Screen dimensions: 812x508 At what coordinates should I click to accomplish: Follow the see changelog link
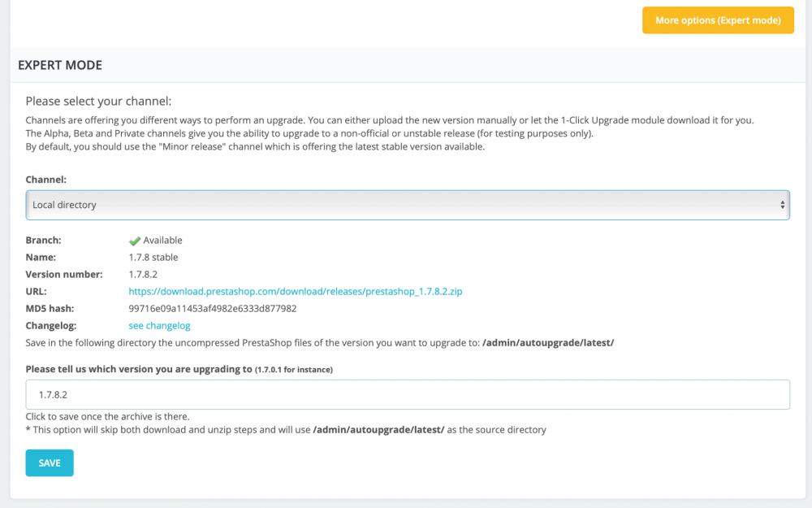click(159, 325)
